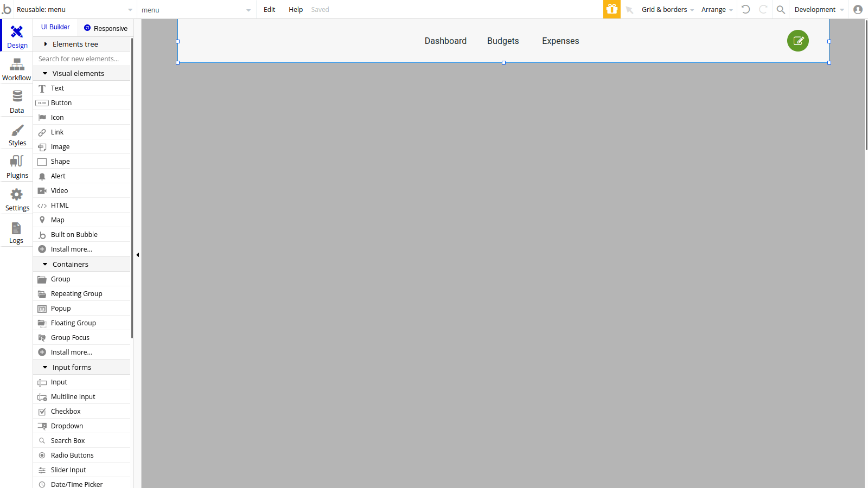Screen dimensions: 868x488
Task: Click the canvas vertical scrollbar
Action: [866, 85]
